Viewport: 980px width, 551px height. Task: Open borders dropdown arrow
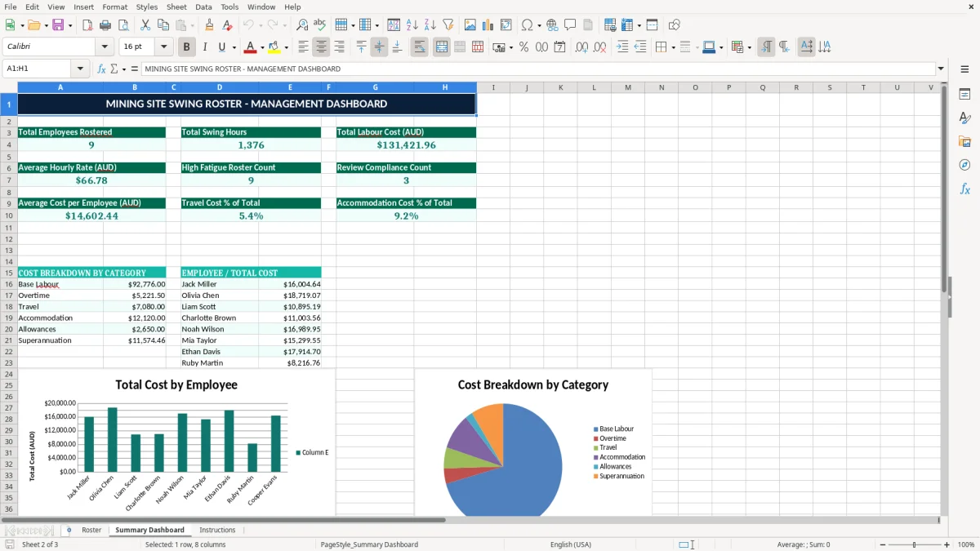pyautogui.click(x=674, y=47)
